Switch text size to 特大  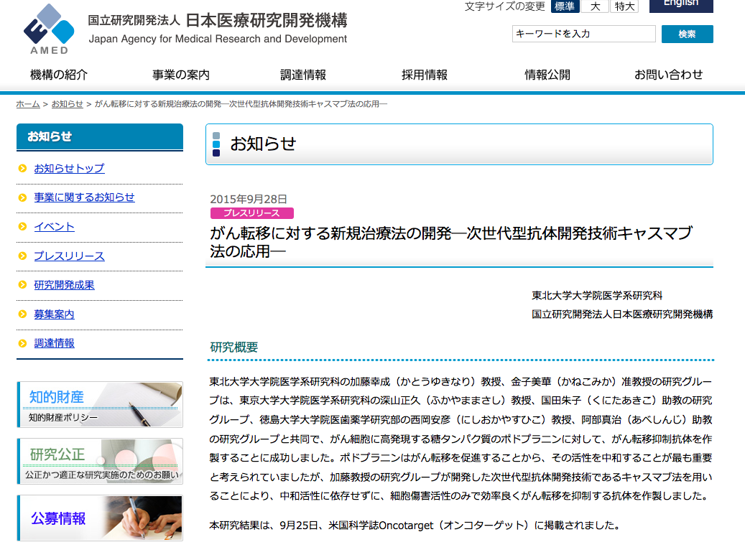click(624, 6)
